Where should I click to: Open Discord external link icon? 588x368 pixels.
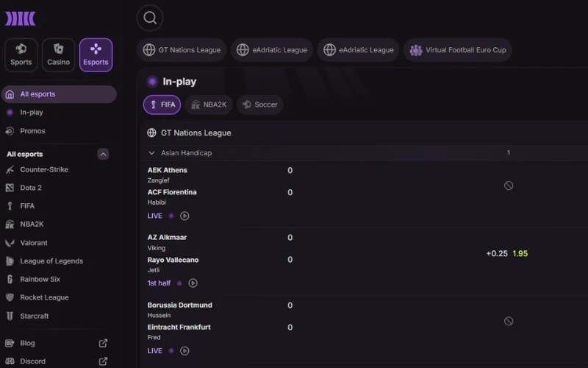(103, 361)
